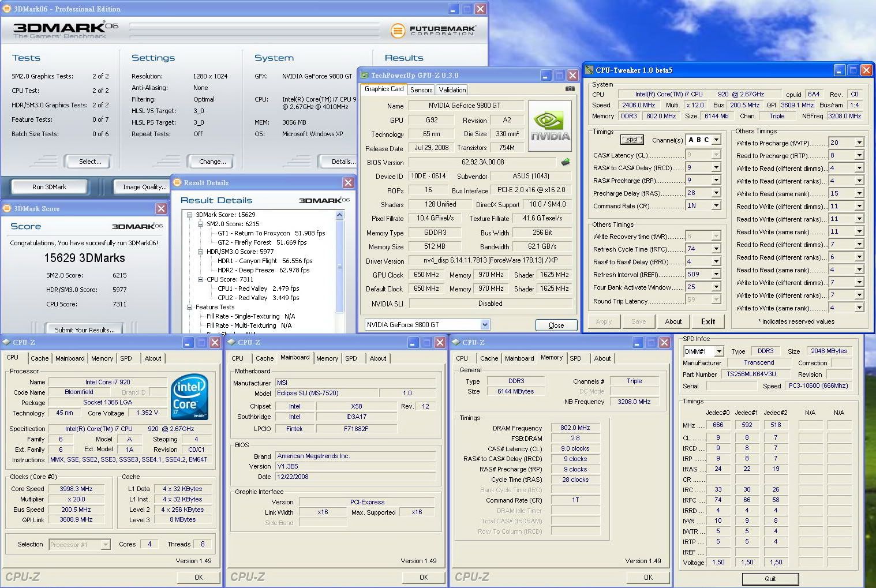Open the Read to Precharge (tRTP) dropdown
This screenshot has width=876, height=588.
pyautogui.click(x=859, y=155)
